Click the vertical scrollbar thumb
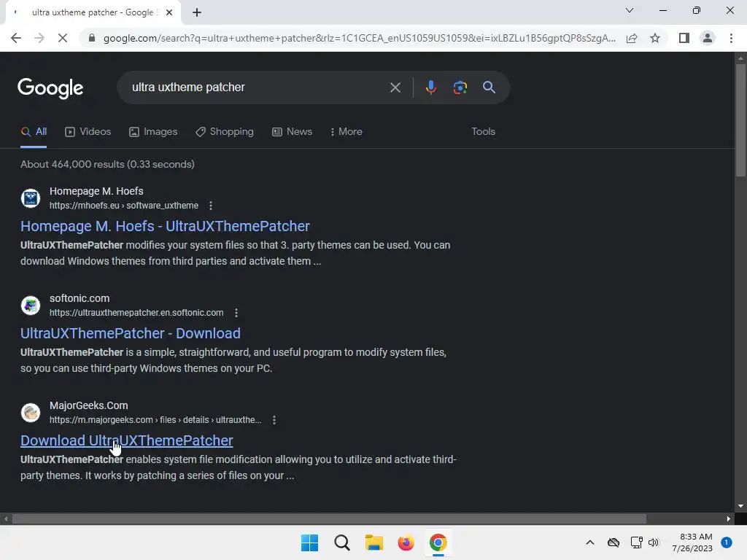 740,120
